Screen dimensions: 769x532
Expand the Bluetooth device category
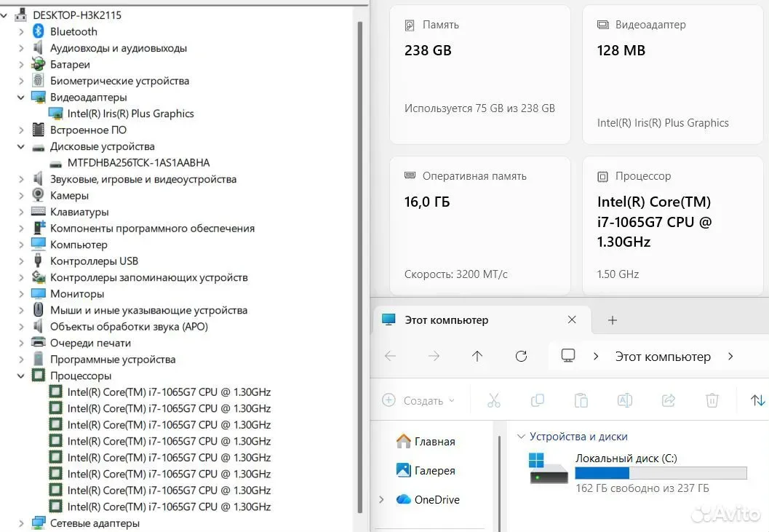click(21, 32)
